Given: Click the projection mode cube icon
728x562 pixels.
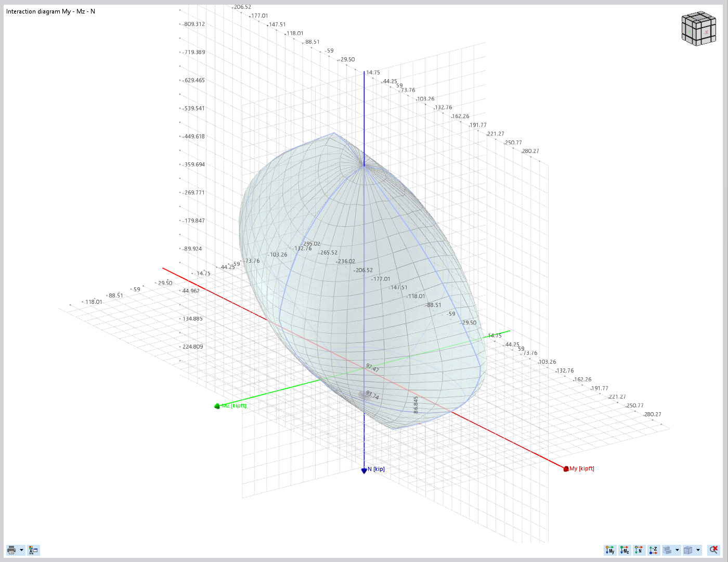Looking at the screenshot, I should click(x=687, y=550).
